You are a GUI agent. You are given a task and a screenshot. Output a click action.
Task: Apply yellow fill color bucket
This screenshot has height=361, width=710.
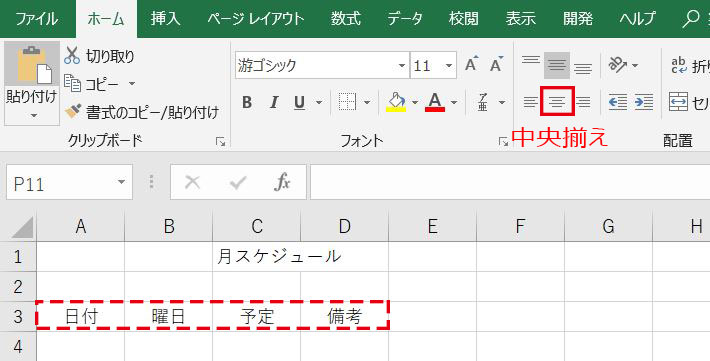[x=396, y=102]
